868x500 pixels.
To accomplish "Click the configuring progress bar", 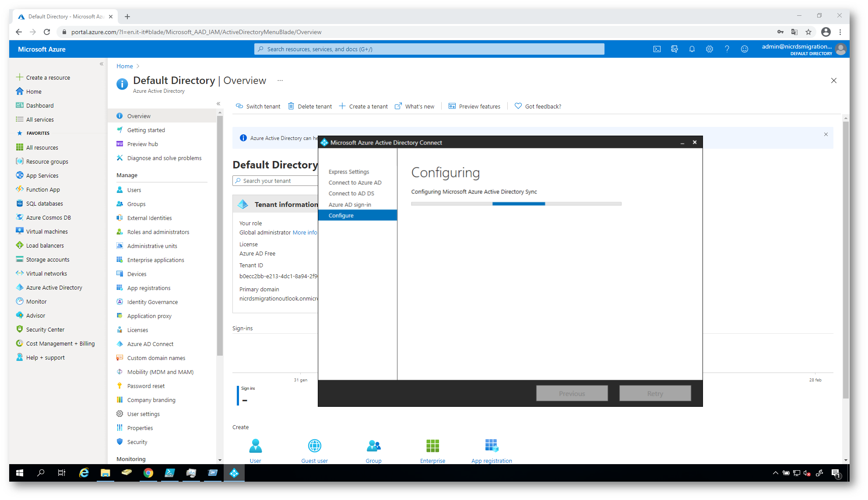I will [x=516, y=204].
